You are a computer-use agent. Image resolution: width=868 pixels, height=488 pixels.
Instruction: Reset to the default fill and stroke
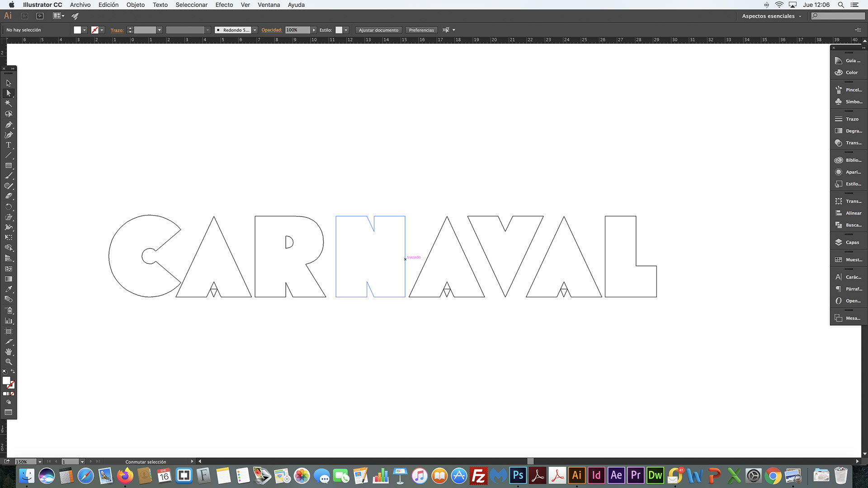pos(5,372)
